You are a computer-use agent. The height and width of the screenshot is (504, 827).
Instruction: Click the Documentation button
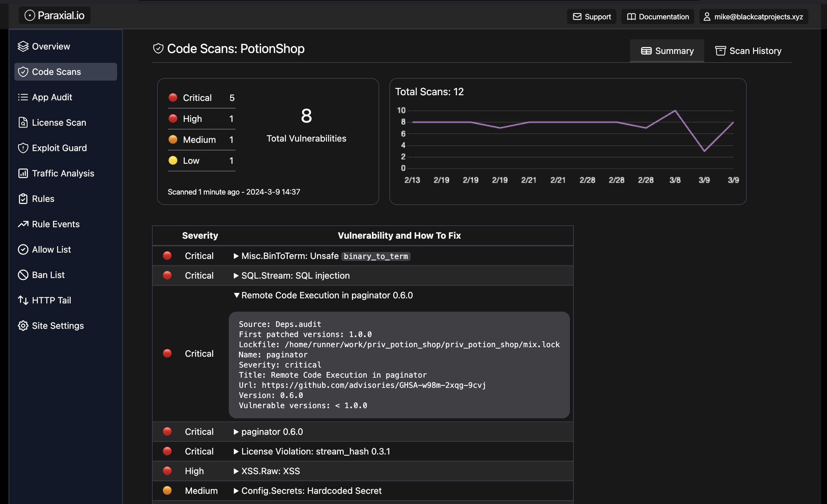pos(658,17)
